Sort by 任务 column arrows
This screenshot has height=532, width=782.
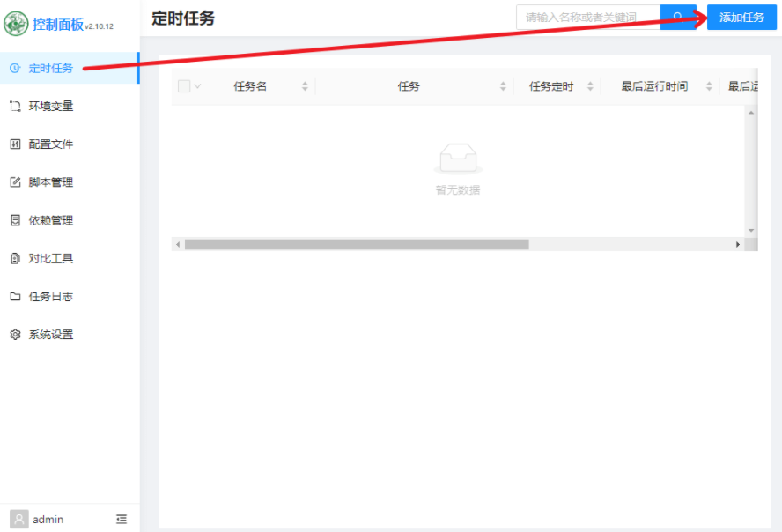click(503, 86)
